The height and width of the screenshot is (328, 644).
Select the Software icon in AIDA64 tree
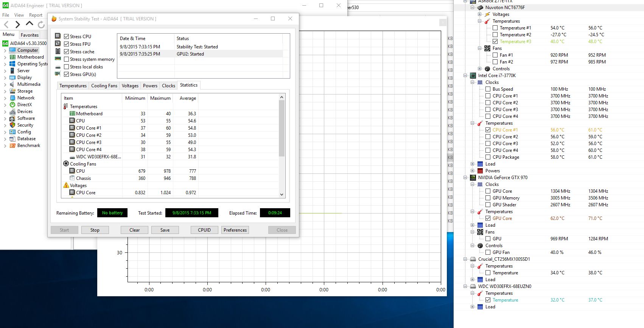click(12, 118)
